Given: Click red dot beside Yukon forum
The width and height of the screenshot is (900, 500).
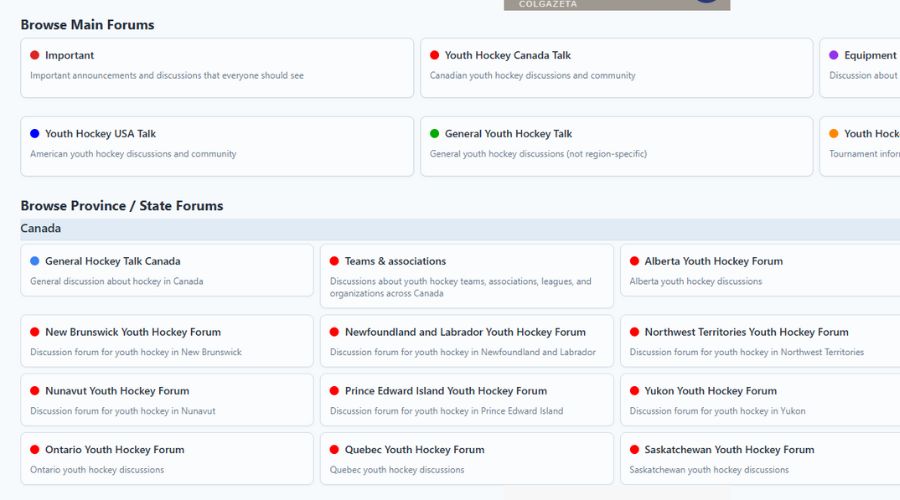Looking at the screenshot, I should pyautogui.click(x=634, y=391).
